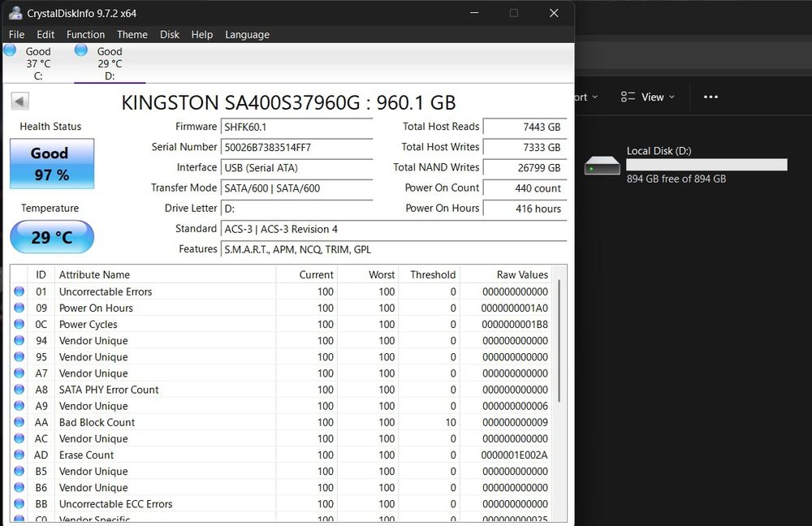Viewport: 812px width, 526px height.
Task: Click status orb for attribute 95 row
Action: 19,356
